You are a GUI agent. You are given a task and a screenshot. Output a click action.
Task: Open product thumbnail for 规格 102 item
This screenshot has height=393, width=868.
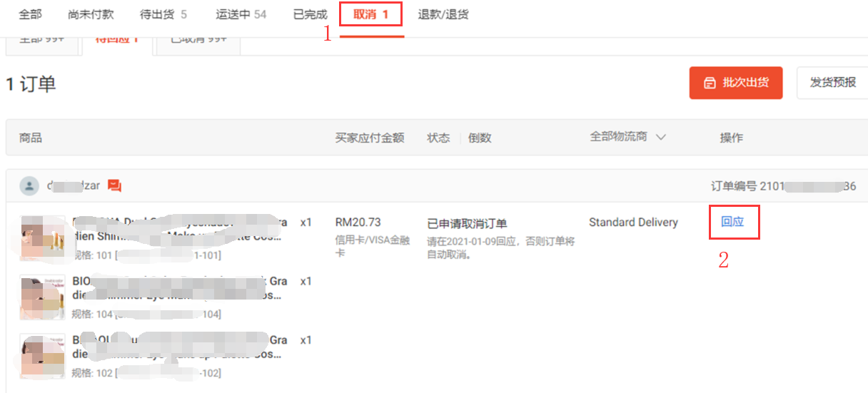[x=43, y=357]
